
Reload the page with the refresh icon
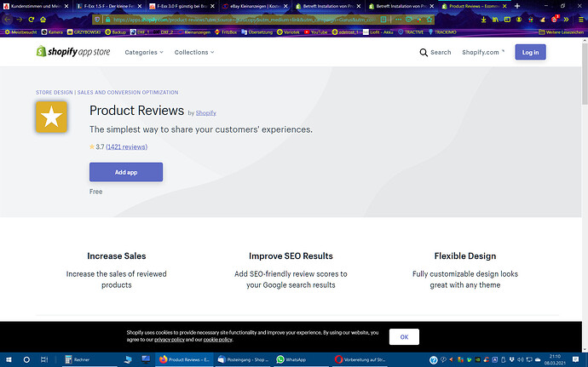click(32, 20)
